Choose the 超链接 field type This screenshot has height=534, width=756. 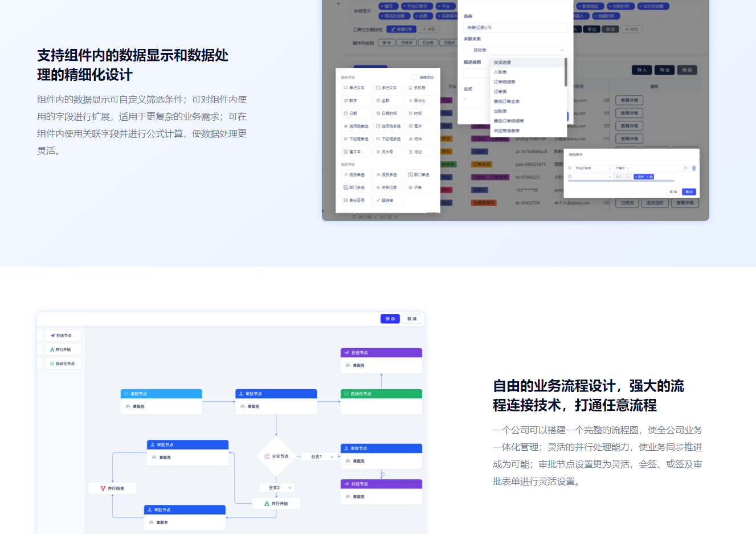tap(389, 201)
